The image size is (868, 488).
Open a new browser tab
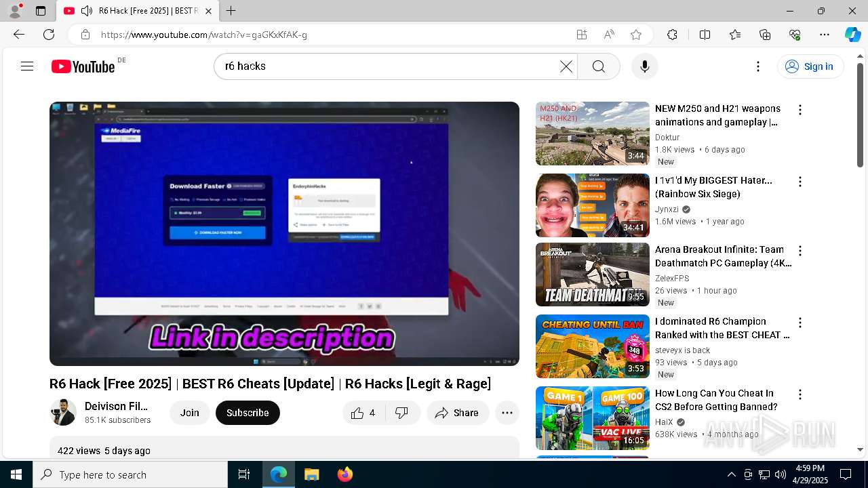click(231, 11)
